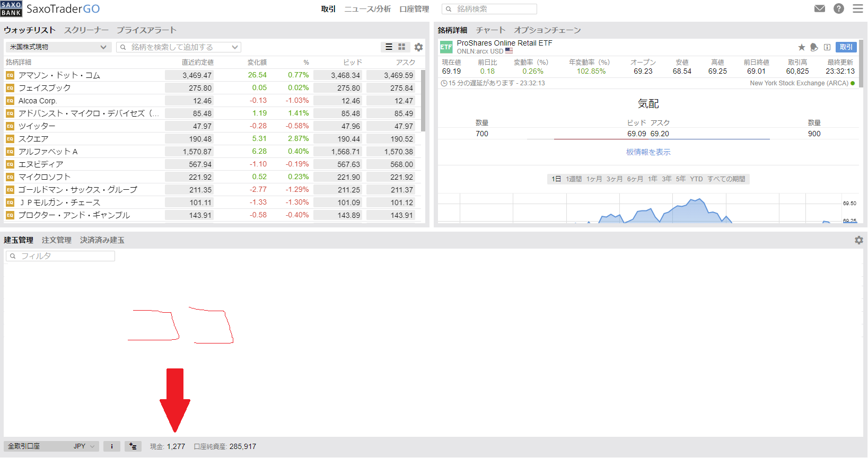The width and height of the screenshot is (868, 458).
Task: Select the すべての期間 chart period
Action: (x=726, y=179)
